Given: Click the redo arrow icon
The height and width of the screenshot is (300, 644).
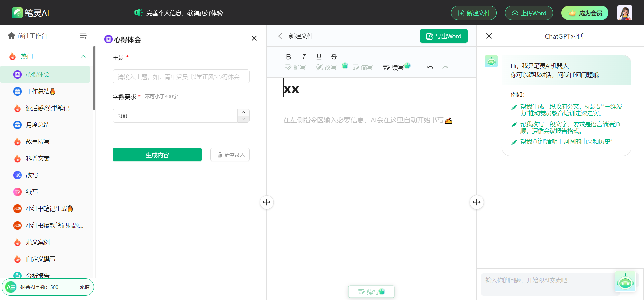Looking at the screenshot, I should point(445,67).
